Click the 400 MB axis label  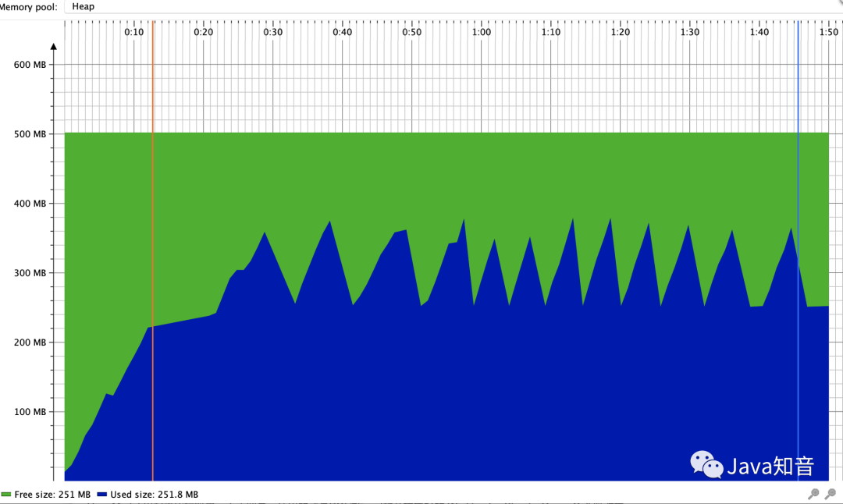30,204
